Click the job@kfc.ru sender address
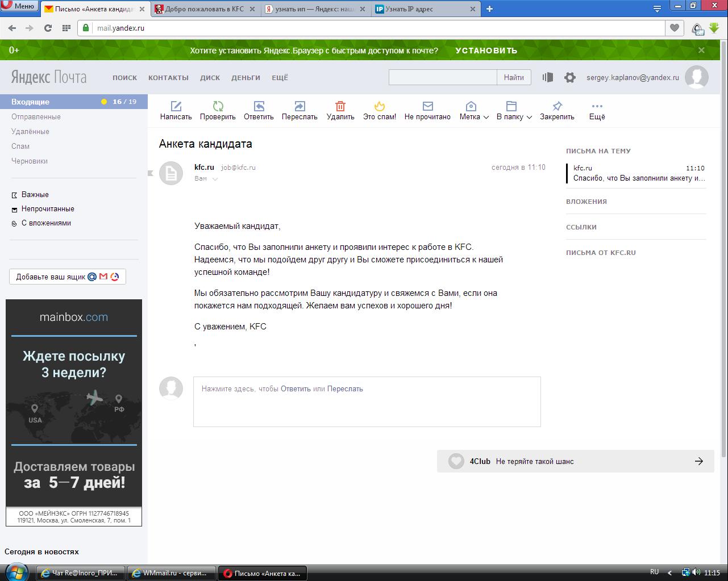The width and height of the screenshot is (728, 581). tap(238, 168)
